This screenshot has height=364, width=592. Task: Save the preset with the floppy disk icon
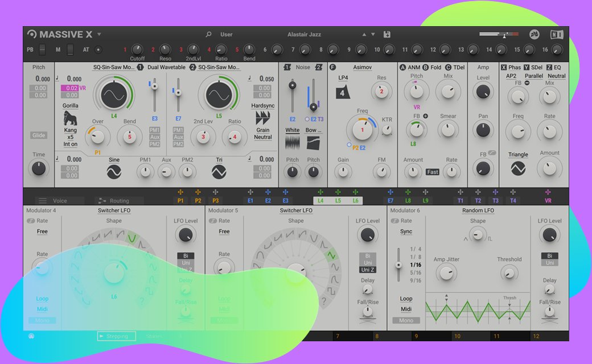click(387, 35)
